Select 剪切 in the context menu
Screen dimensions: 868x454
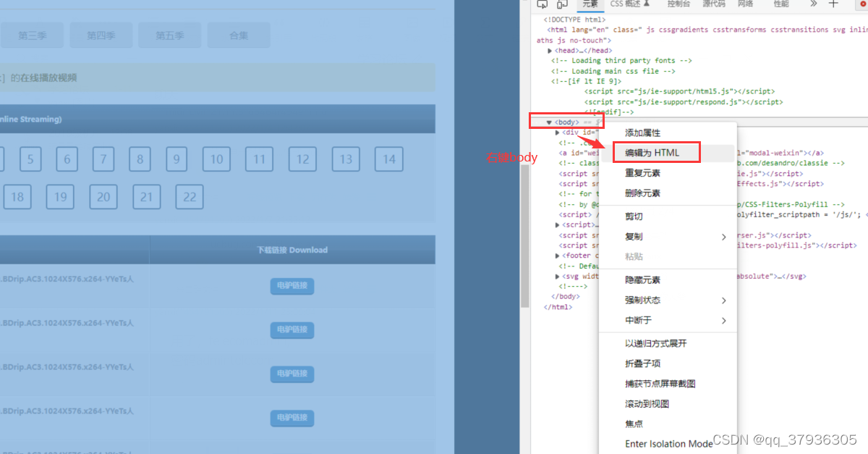(x=668, y=217)
